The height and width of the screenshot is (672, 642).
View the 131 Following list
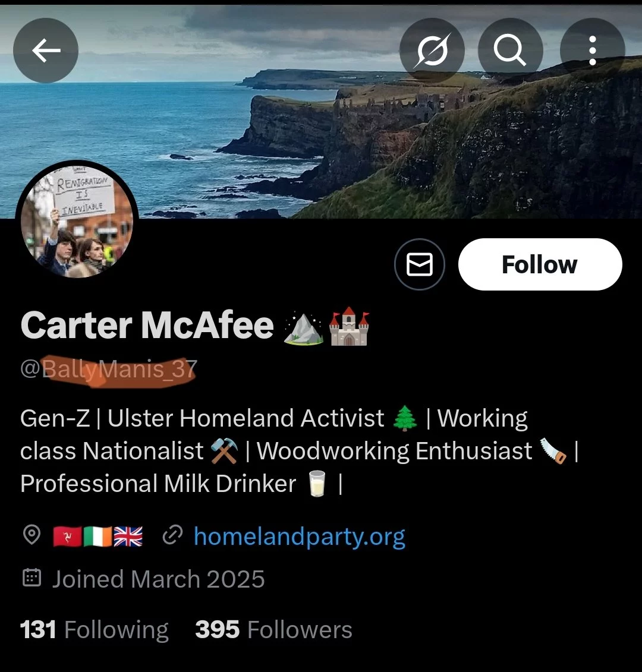(x=95, y=630)
